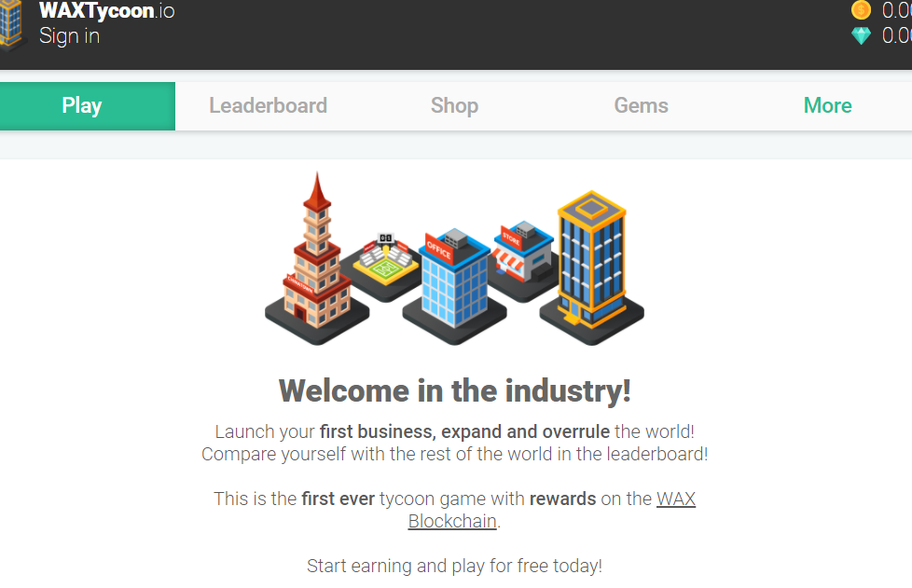Click the Welcome in the industry heading

tap(454, 390)
